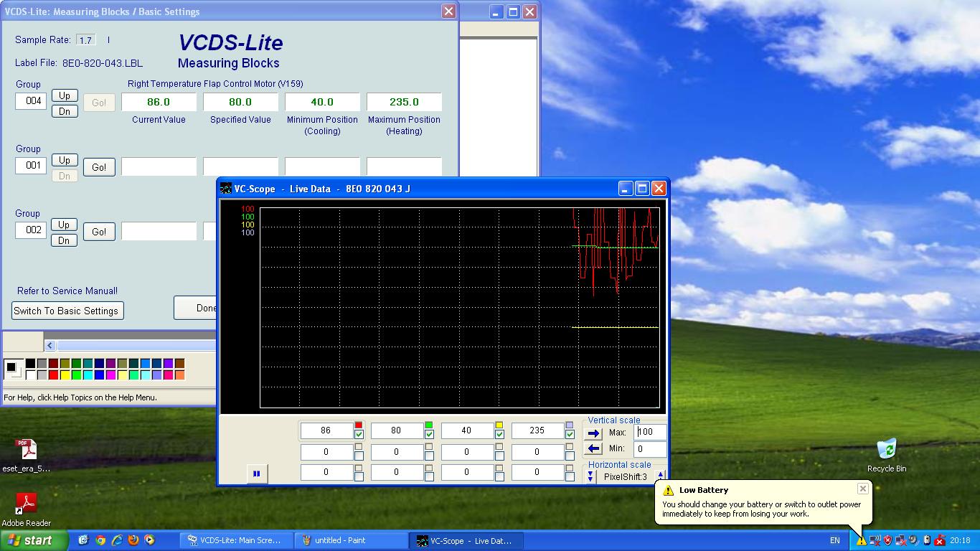Select bright blue in Paint palette
This screenshot has width=980, height=551.
pyautogui.click(x=100, y=375)
